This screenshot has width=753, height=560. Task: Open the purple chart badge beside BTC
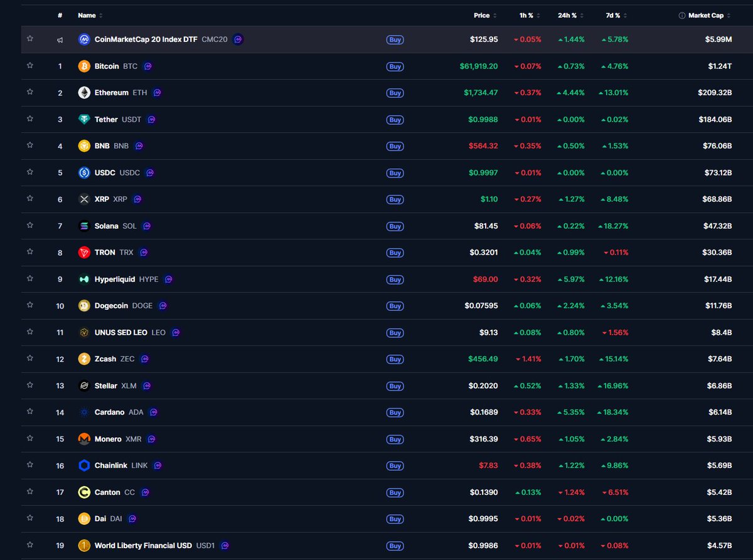[x=147, y=66]
